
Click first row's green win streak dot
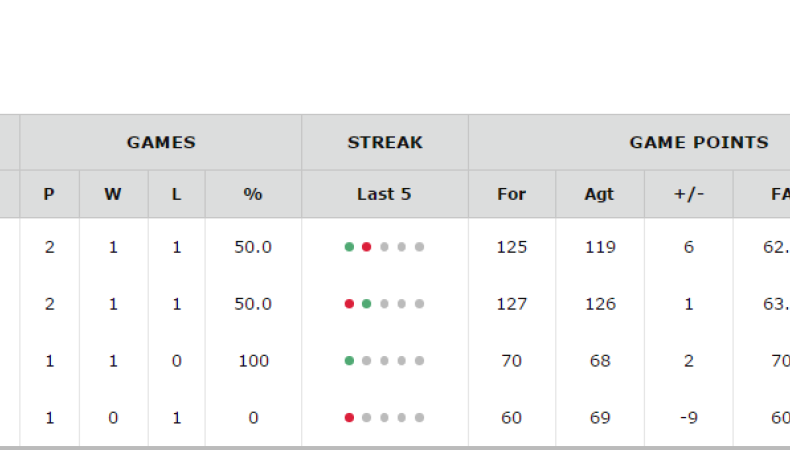(349, 247)
